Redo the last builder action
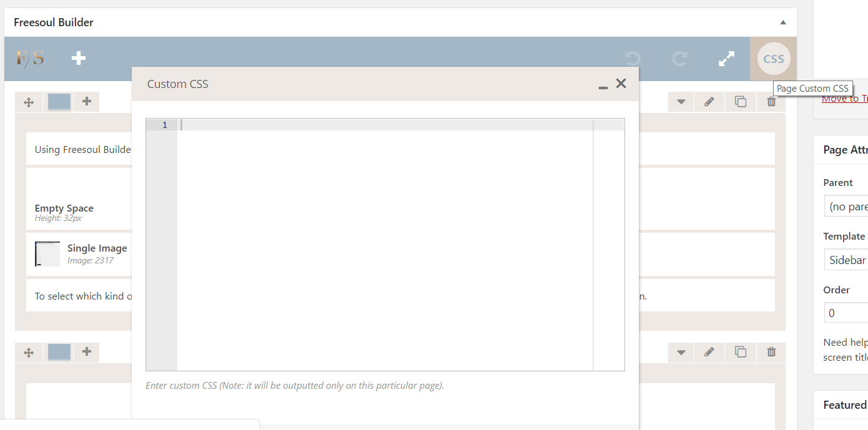This screenshot has height=430, width=868. tap(679, 59)
